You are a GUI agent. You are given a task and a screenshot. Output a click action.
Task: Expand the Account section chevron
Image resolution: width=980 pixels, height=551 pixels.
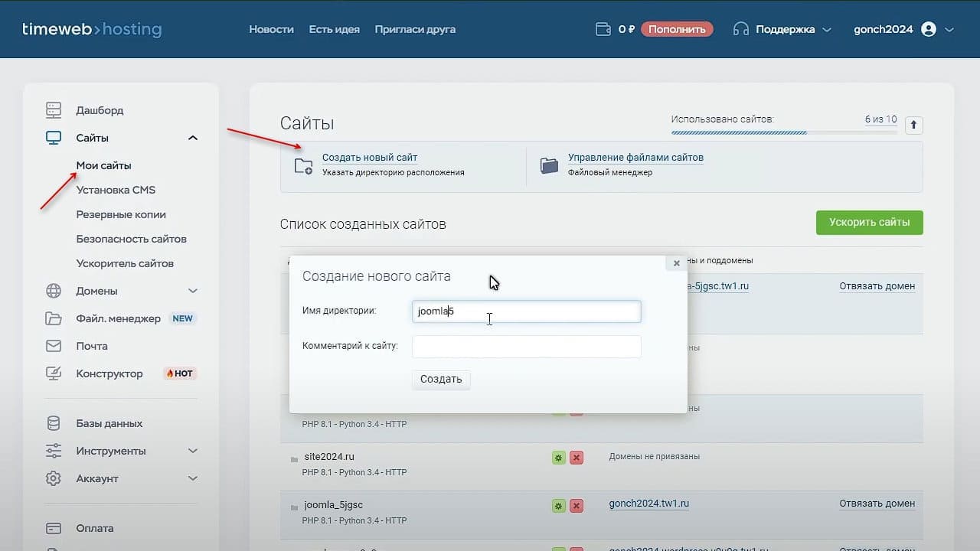click(x=193, y=478)
